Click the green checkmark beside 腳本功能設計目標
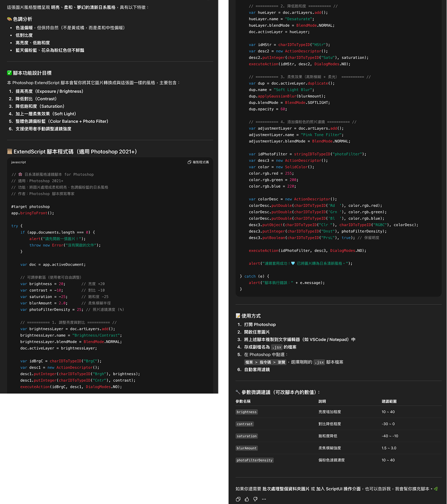The height and width of the screenshot is (504, 447). point(9,73)
